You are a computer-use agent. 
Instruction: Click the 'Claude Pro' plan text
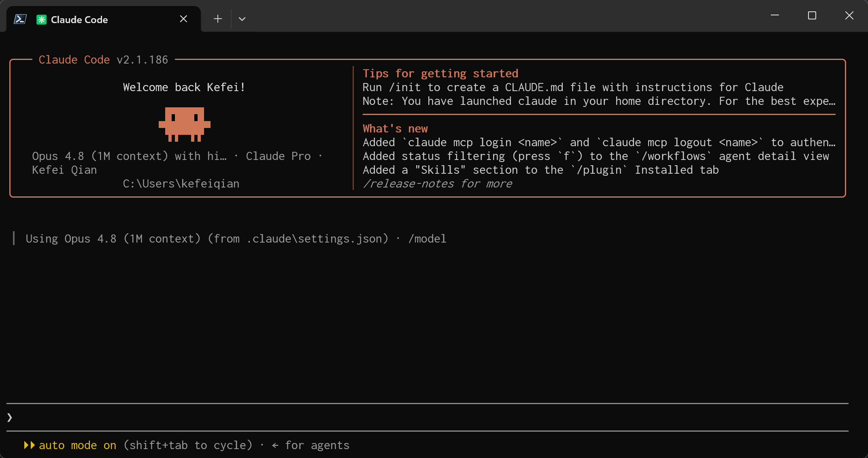(x=278, y=156)
